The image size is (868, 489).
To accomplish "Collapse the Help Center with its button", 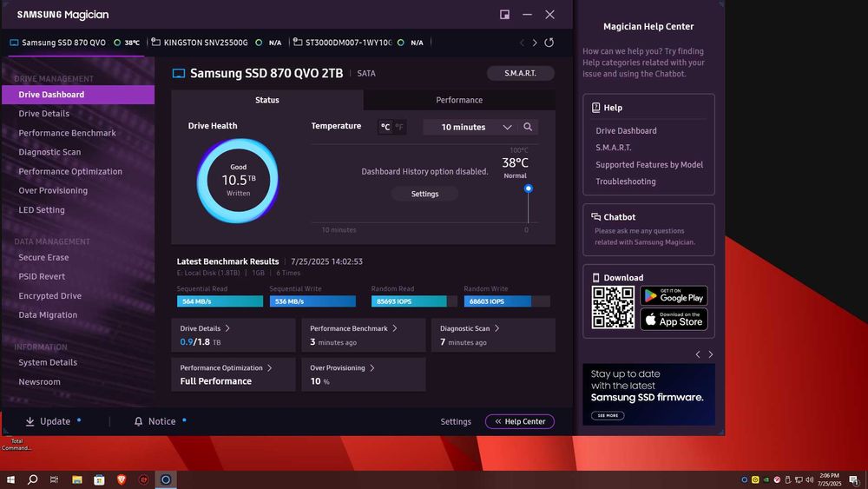I will click(x=520, y=421).
